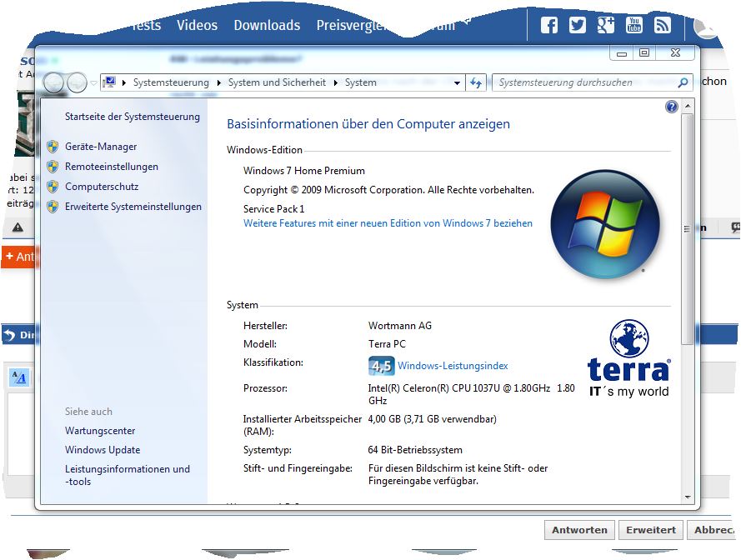Open Startseite der Systemsteuerung
Image resolution: width=741 pixels, height=560 pixels.
pyautogui.click(x=133, y=117)
